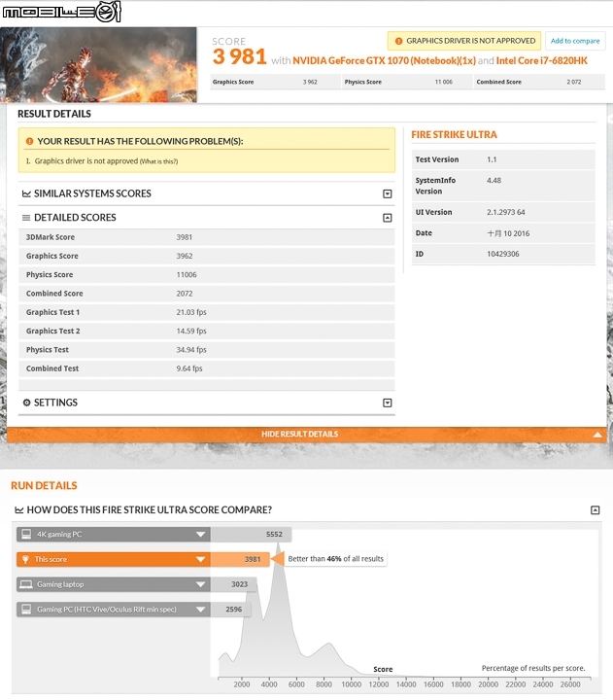Screen dimensions: 613x700
Task: Click the monitor icon beside 4K gaming PC
Action: tap(26, 534)
